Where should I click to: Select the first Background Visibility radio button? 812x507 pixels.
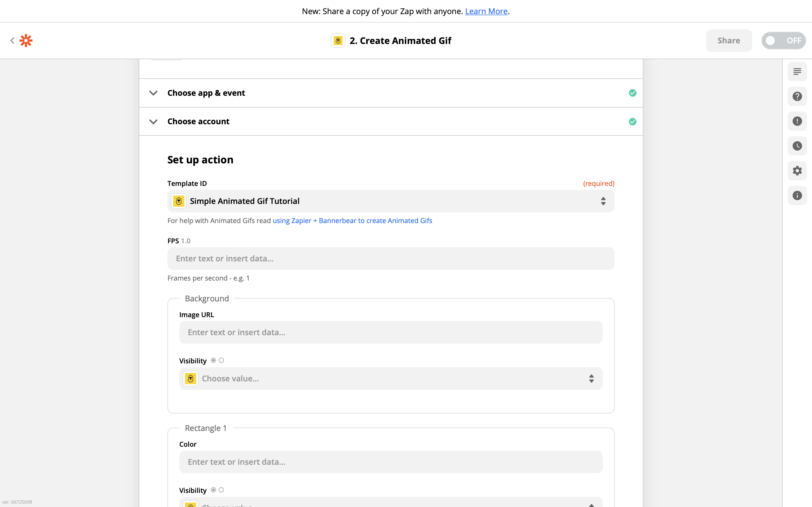pos(213,361)
